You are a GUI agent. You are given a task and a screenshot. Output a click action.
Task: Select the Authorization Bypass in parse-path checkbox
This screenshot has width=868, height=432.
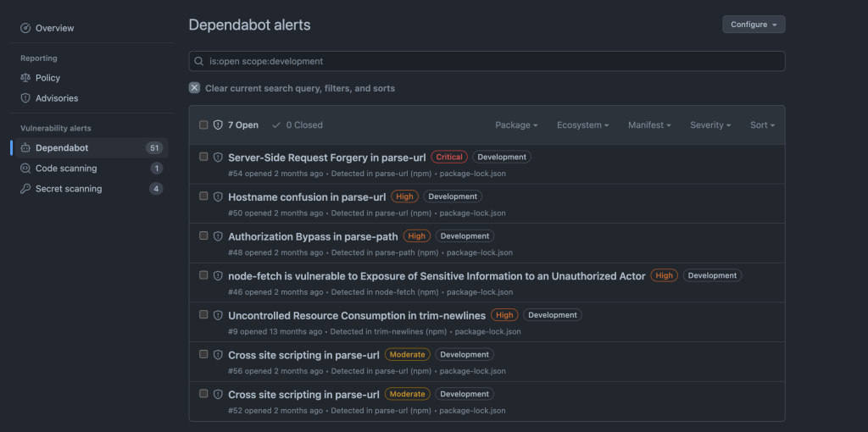pyautogui.click(x=203, y=235)
